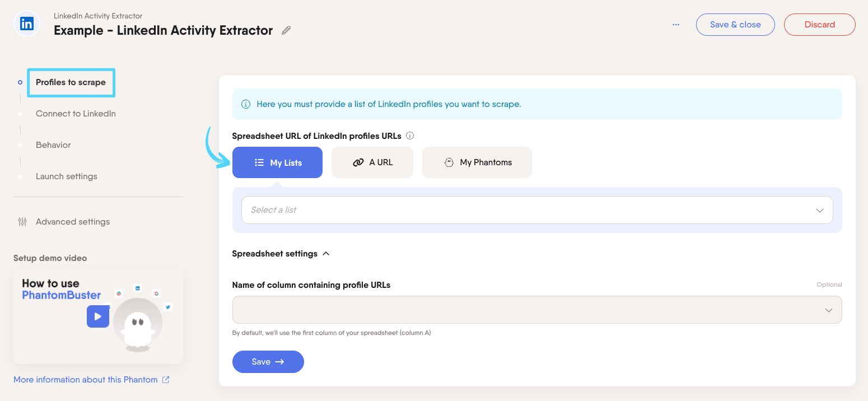The width and height of the screenshot is (868, 401).
Task: Click the Advanced settings sliders icon
Action: 22,222
